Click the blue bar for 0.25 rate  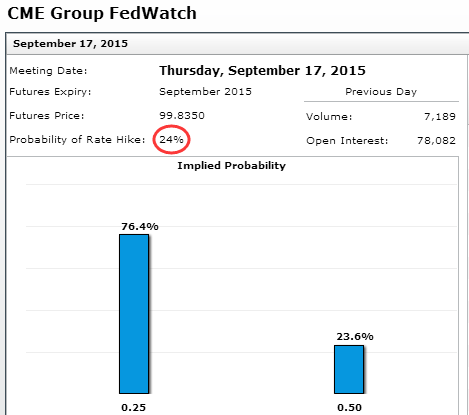point(134,314)
